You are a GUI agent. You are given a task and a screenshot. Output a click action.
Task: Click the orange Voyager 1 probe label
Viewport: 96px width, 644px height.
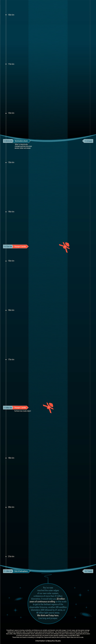tap(20, 407)
